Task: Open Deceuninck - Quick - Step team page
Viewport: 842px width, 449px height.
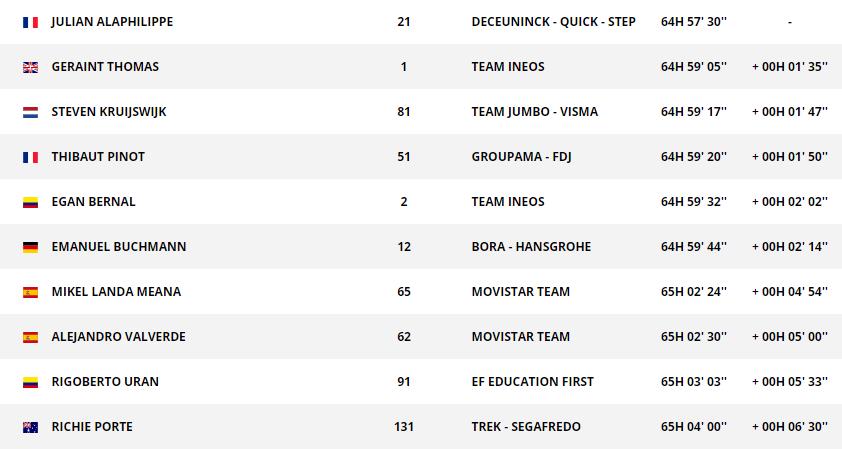Action: click(x=553, y=22)
